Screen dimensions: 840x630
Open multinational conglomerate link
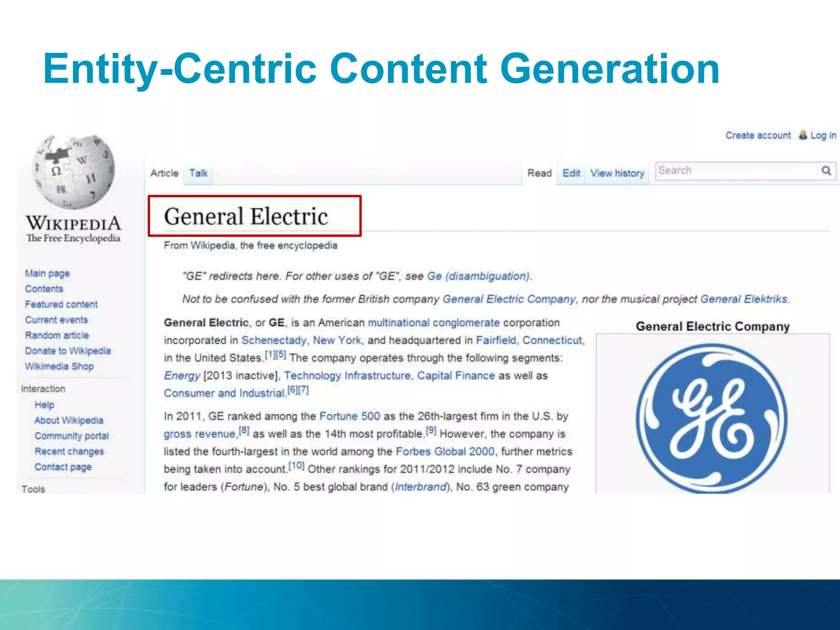coord(434,323)
